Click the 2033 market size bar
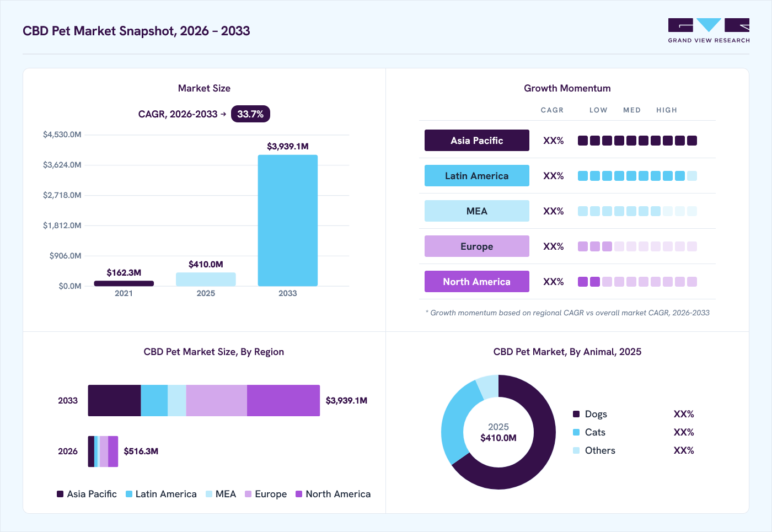 click(288, 221)
